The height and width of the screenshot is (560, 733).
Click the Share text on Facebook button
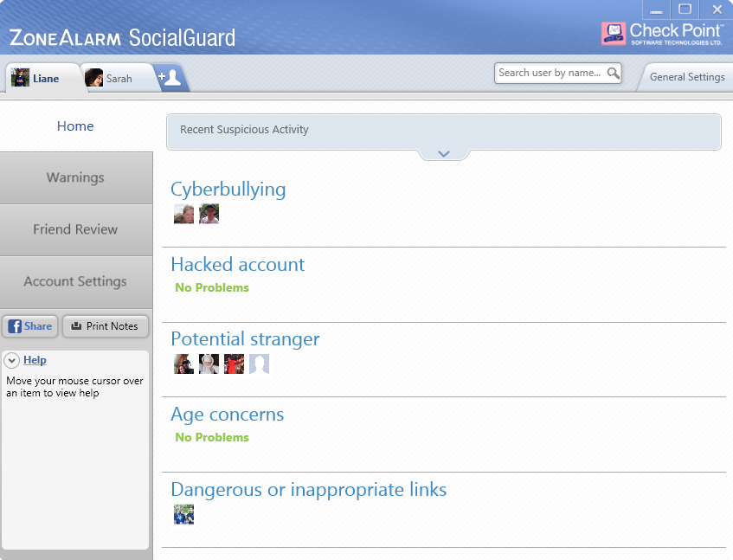tap(38, 326)
